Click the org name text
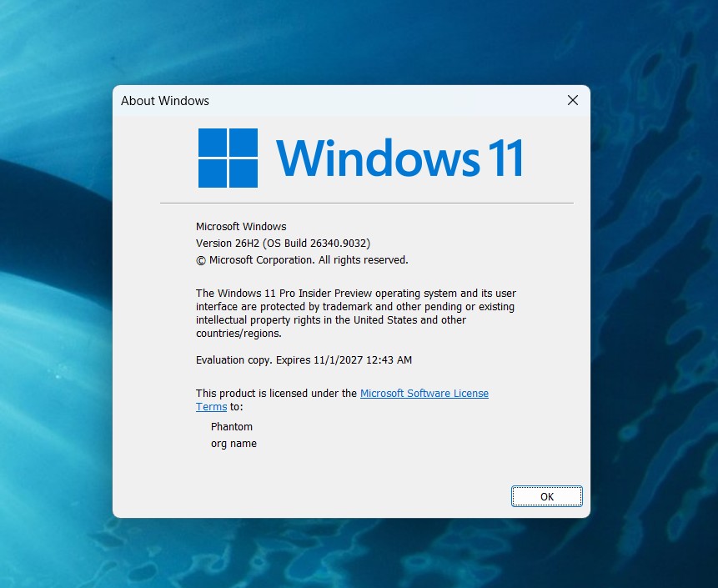Image resolution: width=718 pixels, height=588 pixels. [x=233, y=444]
